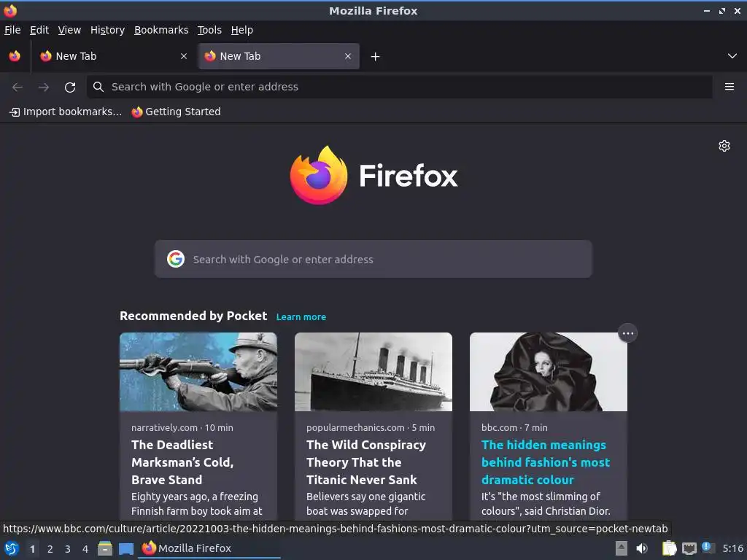Click Mozilla Firefox taskbar entry

coord(209,548)
